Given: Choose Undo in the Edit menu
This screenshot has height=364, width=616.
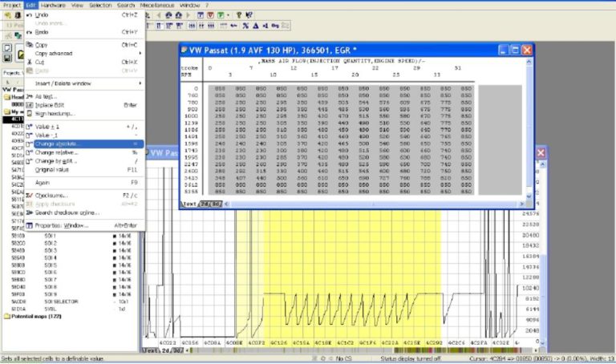Looking at the screenshot, I should [84, 15].
